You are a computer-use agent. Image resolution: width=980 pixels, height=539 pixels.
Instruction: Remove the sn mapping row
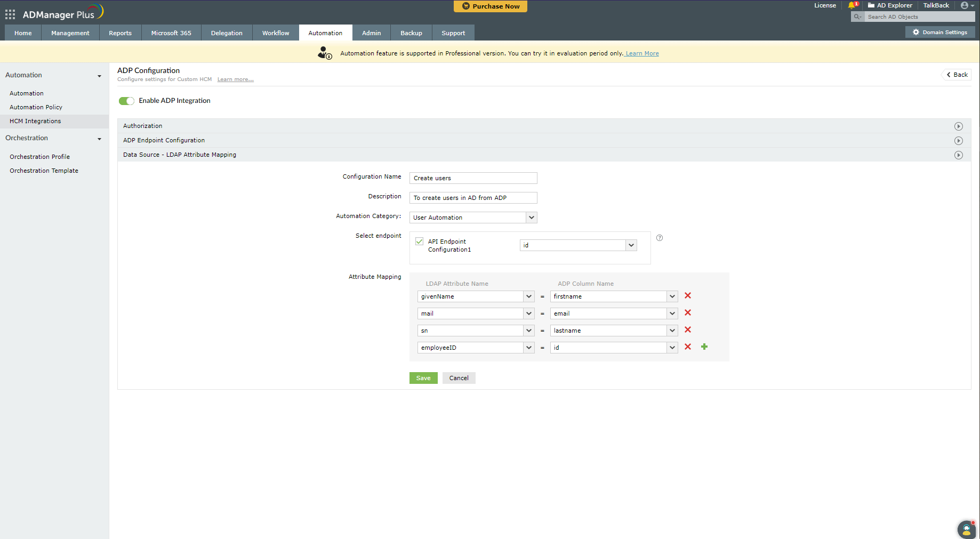click(688, 329)
